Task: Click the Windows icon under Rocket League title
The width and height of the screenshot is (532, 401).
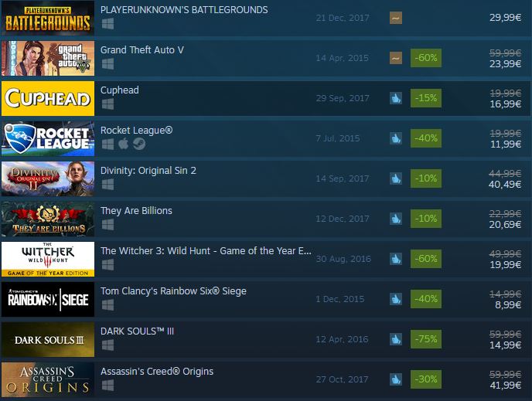Action: point(108,144)
